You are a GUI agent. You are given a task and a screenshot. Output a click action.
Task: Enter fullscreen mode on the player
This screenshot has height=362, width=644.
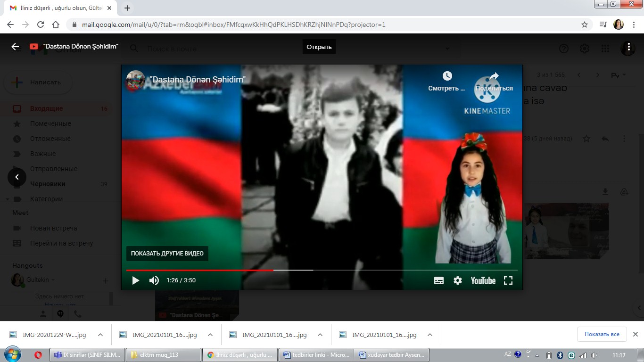[508, 280]
